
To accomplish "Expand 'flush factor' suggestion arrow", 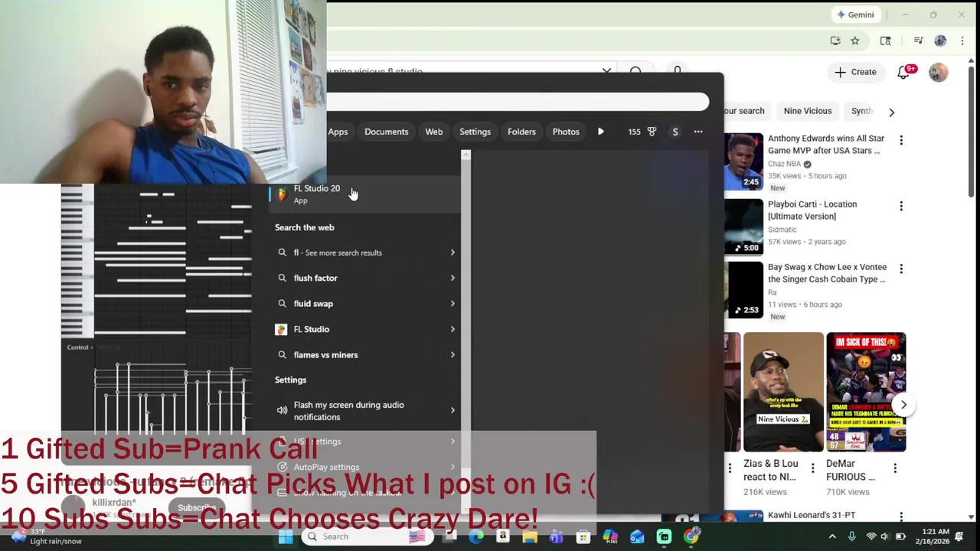I will point(452,278).
